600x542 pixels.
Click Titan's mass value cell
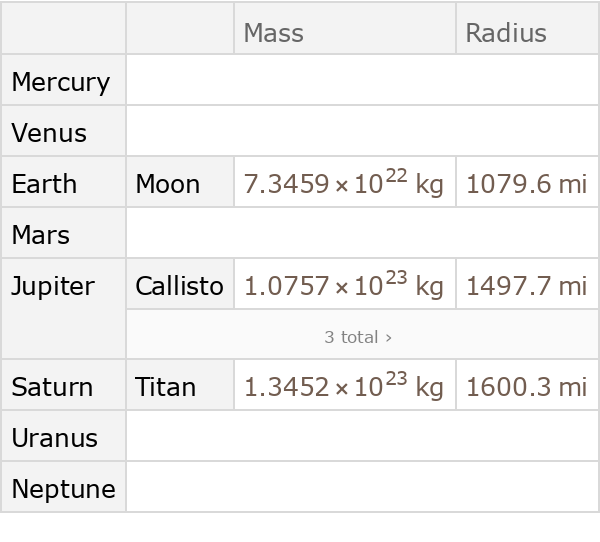(344, 387)
